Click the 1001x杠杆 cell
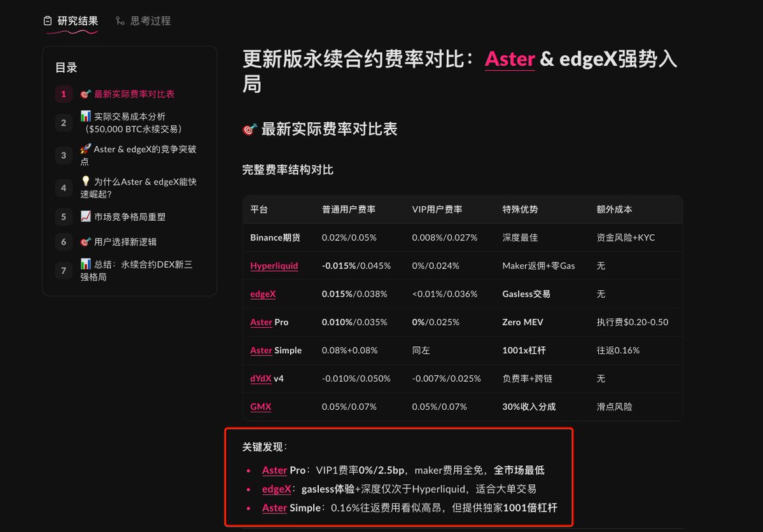Image resolution: width=763 pixels, height=532 pixels. click(x=524, y=351)
